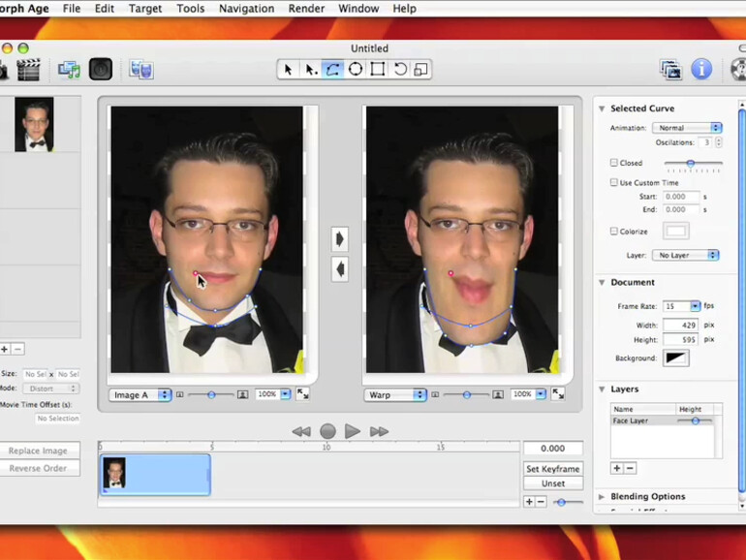Select the arrow selection tool

pyautogui.click(x=288, y=69)
